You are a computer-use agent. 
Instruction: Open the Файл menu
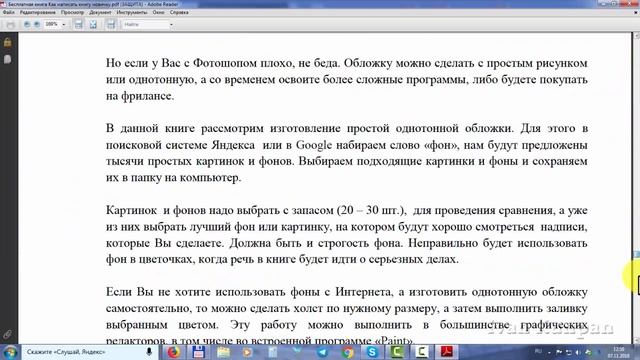click(x=9, y=12)
